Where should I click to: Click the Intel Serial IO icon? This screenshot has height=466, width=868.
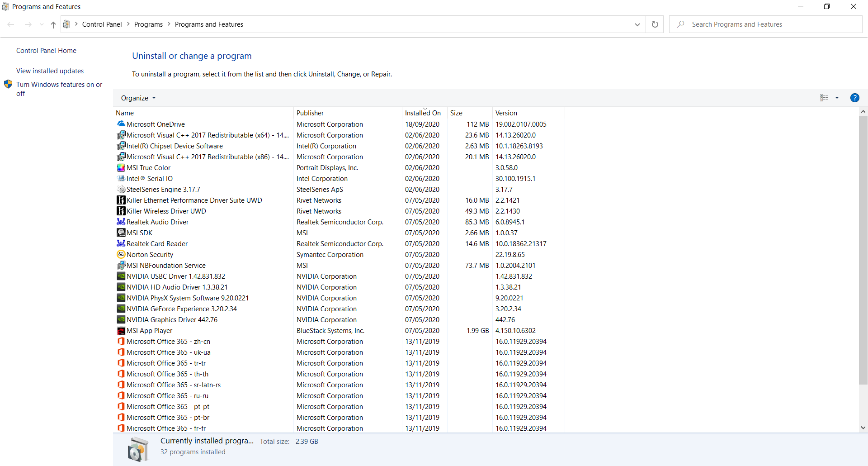pyautogui.click(x=121, y=178)
